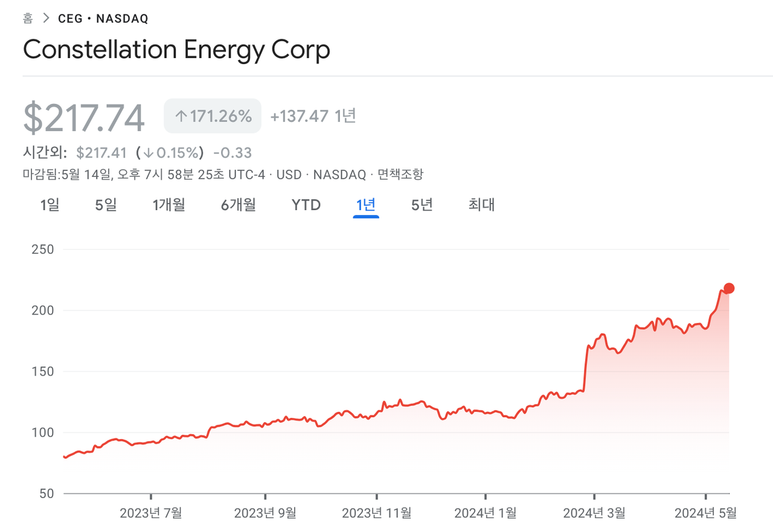Select the active 1년 tab
Image resolution: width=773 pixels, height=532 pixels.
(x=366, y=205)
